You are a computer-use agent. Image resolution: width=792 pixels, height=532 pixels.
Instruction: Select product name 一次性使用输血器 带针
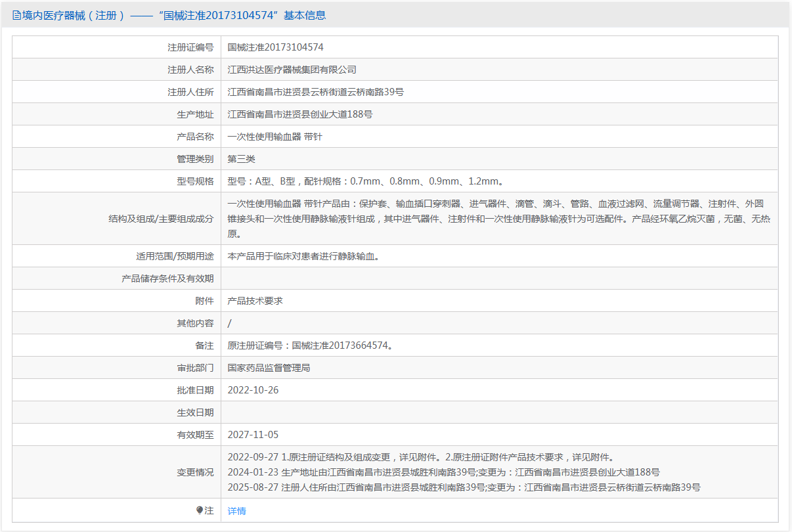tap(275, 137)
